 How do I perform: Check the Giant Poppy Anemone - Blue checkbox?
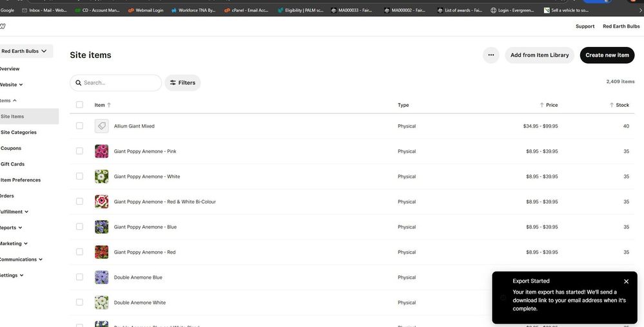(80, 227)
